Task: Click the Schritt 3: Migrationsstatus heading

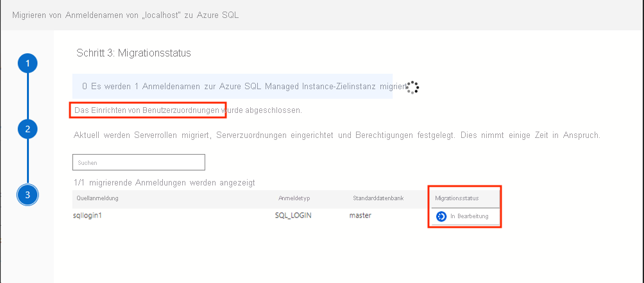Action: (133, 53)
